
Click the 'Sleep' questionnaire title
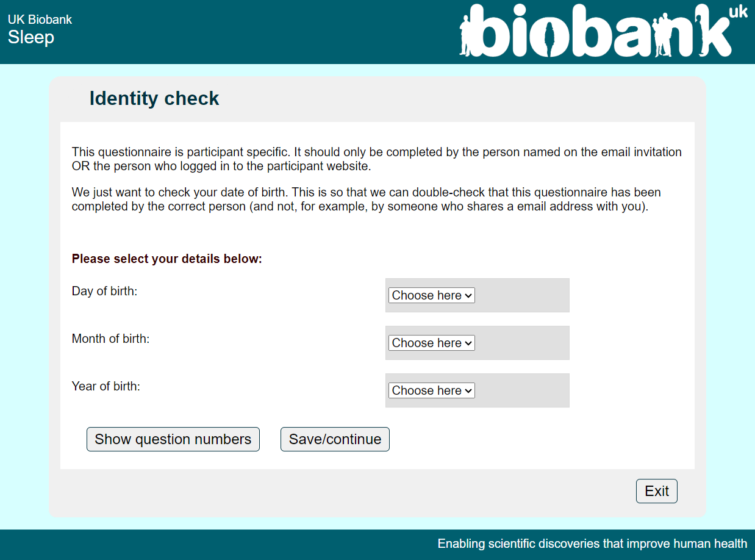click(31, 37)
